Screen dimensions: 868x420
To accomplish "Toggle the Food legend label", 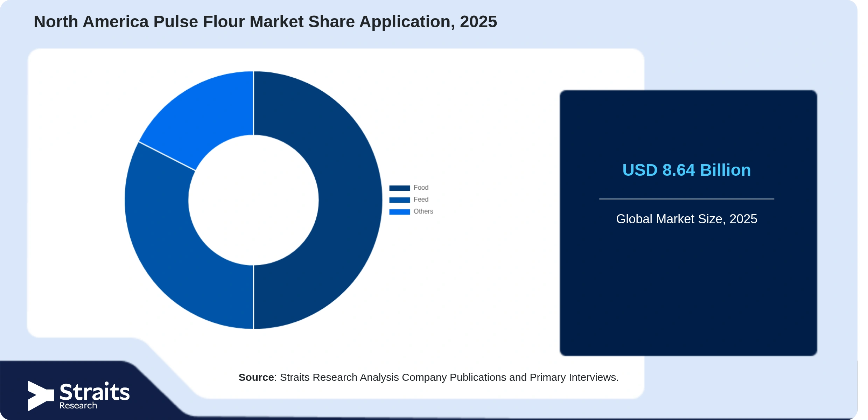I will (x=421, y=188).
